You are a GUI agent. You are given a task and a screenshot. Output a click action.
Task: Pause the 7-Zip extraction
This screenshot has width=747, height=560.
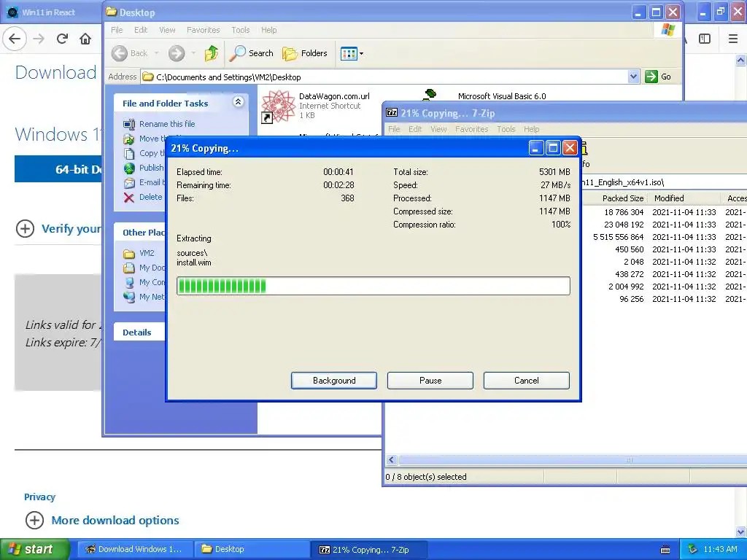click(x=430, y=381)
